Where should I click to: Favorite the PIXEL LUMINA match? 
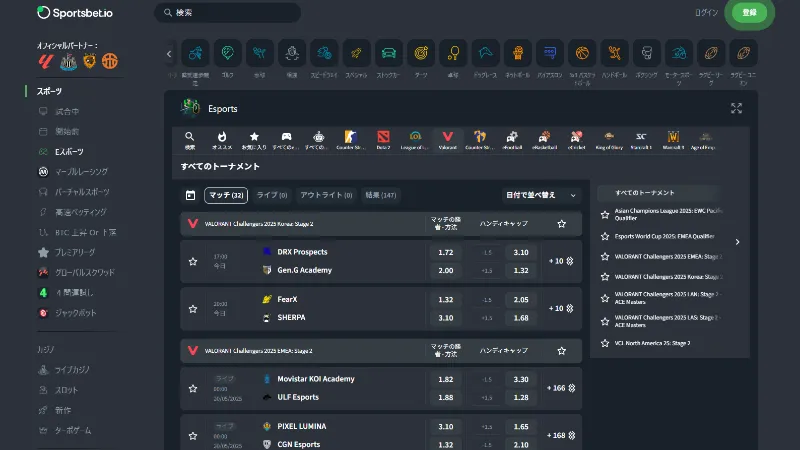[193, 436]
